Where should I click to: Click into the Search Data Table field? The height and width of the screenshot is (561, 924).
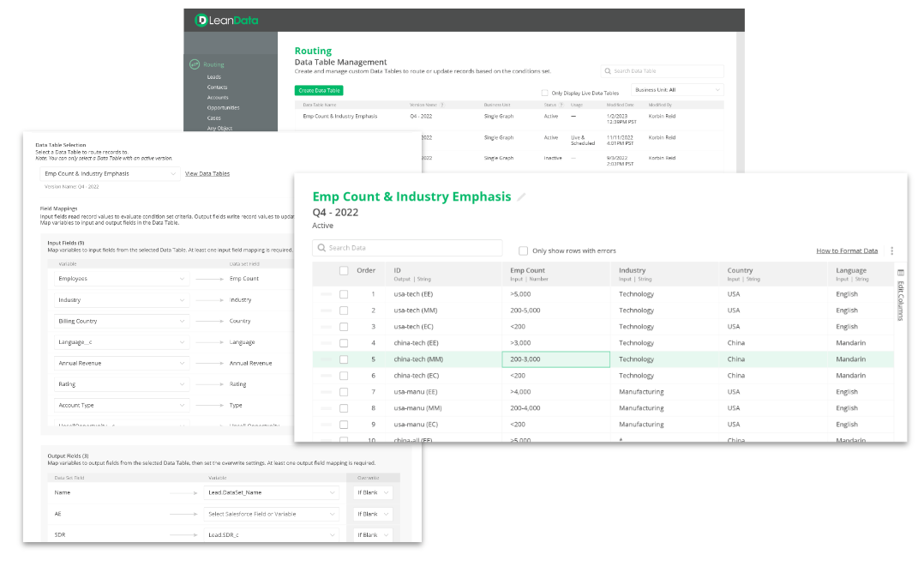pos(663,71)
